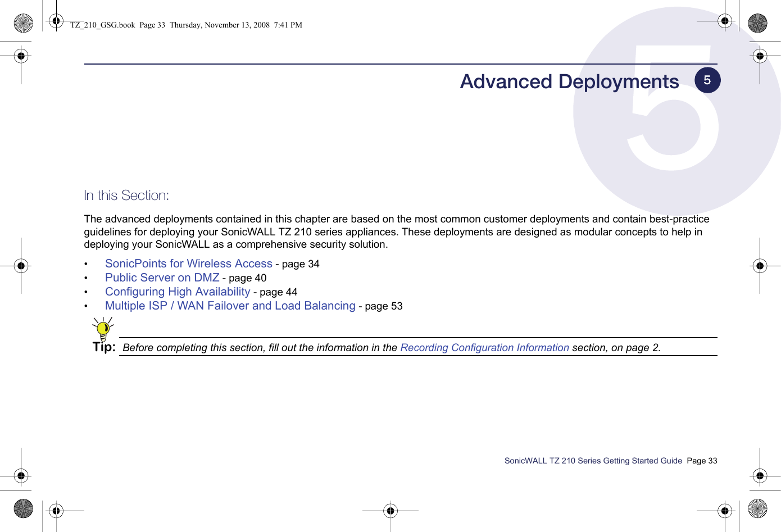Select the In this Section: subheading
The height and width of the screenshot is (532, 781).
(x=126, y=195)
